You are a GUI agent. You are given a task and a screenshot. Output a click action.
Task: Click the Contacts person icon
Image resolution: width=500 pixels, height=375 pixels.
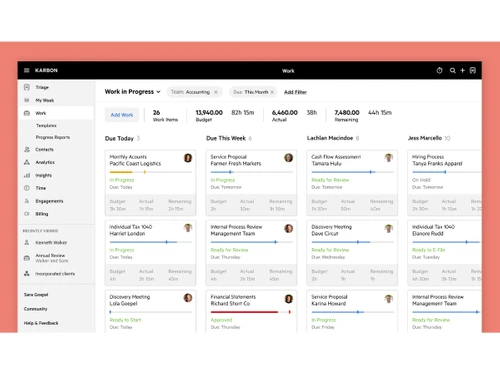pos(27,149)
